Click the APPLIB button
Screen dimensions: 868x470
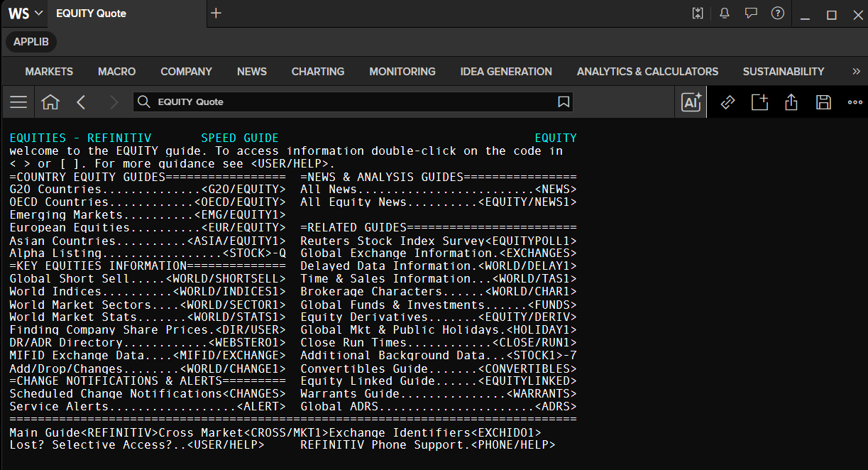click(31, 42)
